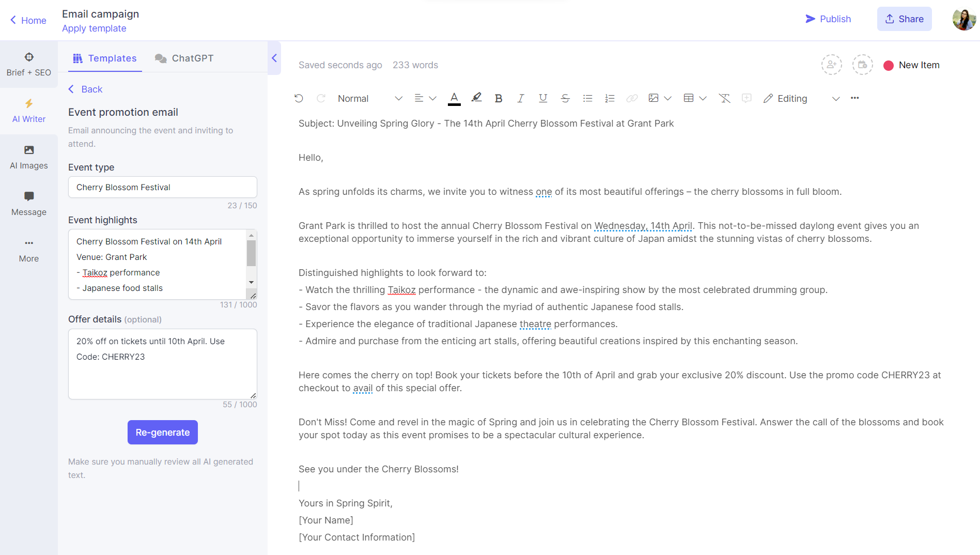Click the underlined 'Wednesday, 14th April' text
The width and height of the screenshot is (980, 555).
(x=643, y=226)
